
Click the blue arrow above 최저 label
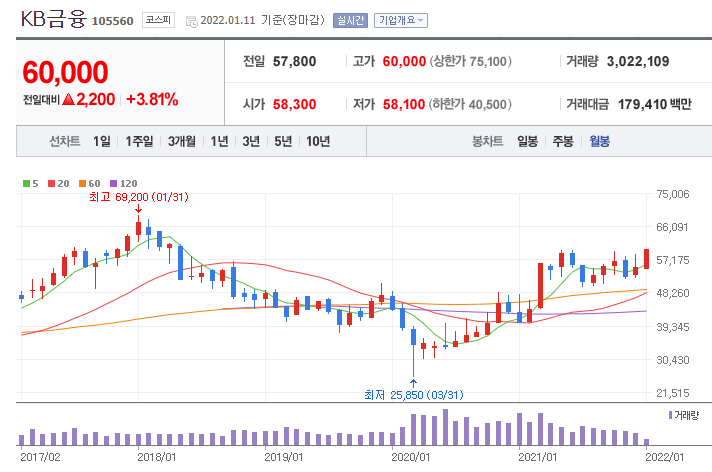click(413, 383)
